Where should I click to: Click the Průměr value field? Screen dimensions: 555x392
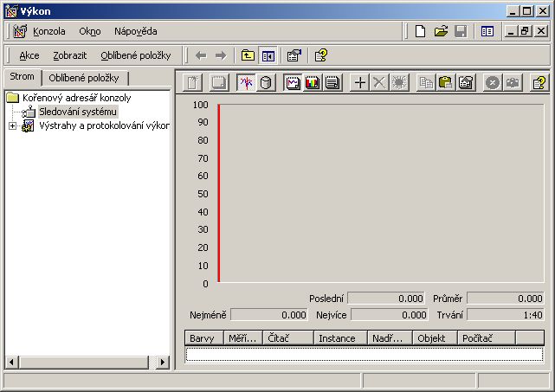(x=505, y=299)
